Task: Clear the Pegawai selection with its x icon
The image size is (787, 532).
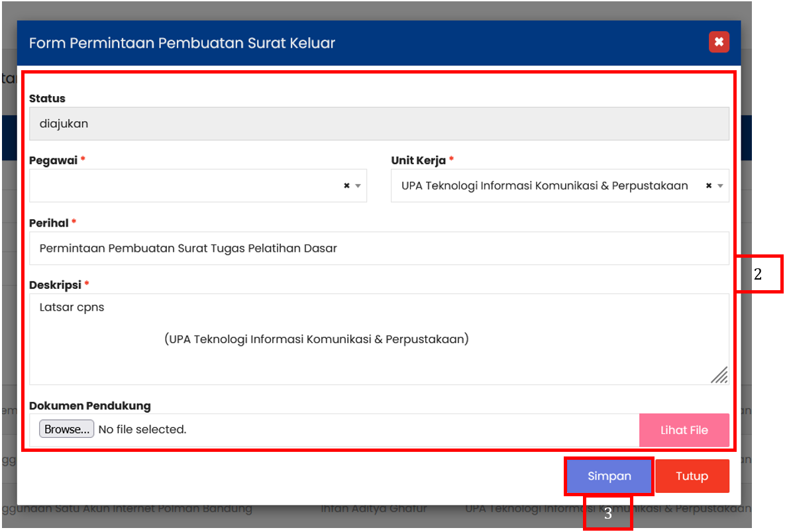Action: (x=346, y=186)
